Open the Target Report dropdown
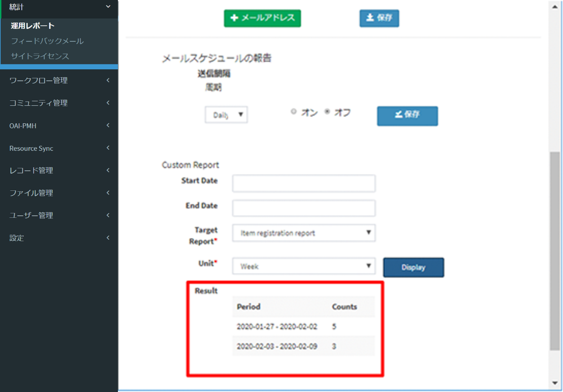Screen dimensions: 563x392 [x=304, y=233]
